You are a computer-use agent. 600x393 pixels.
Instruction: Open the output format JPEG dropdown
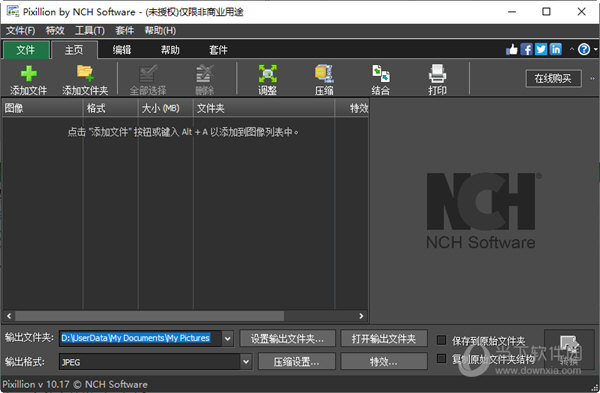[246, 362]
